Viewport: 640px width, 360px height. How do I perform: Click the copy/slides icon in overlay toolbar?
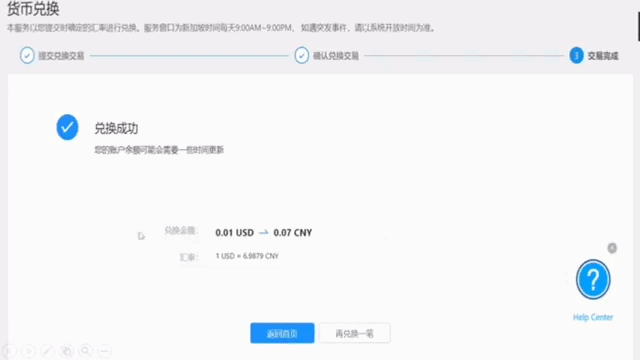(x=67, y=351)
